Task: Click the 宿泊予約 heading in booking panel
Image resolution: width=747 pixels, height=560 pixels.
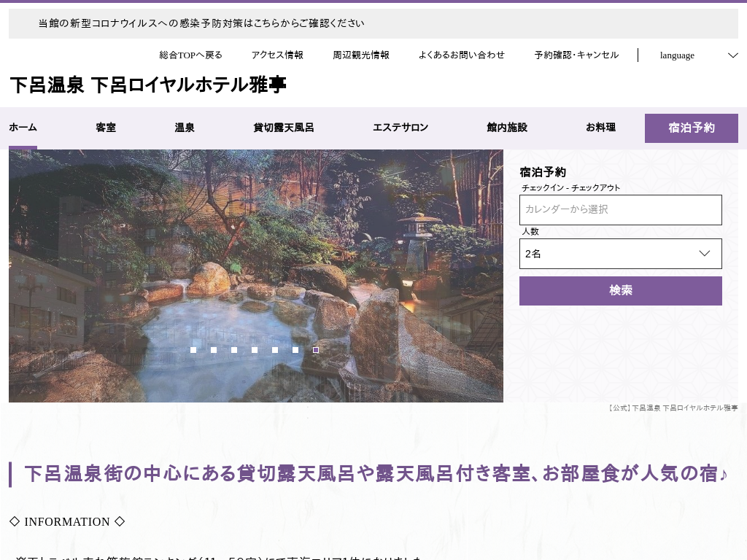Action: pyautogui.click(x=543, y=172)
